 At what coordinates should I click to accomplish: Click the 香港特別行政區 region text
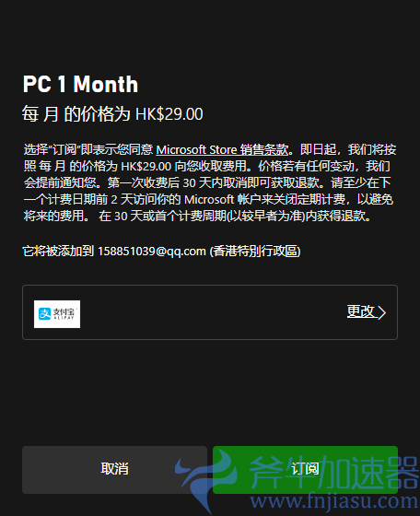click(255, 252)
